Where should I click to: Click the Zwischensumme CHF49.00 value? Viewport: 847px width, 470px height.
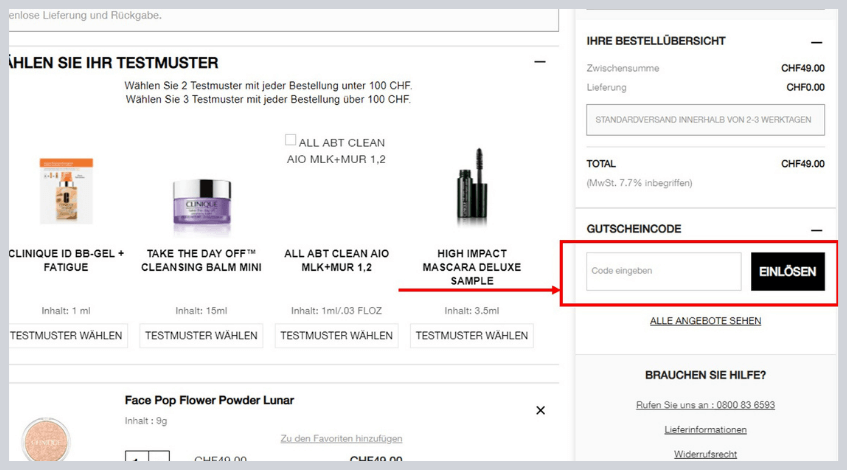click(803, 68)
